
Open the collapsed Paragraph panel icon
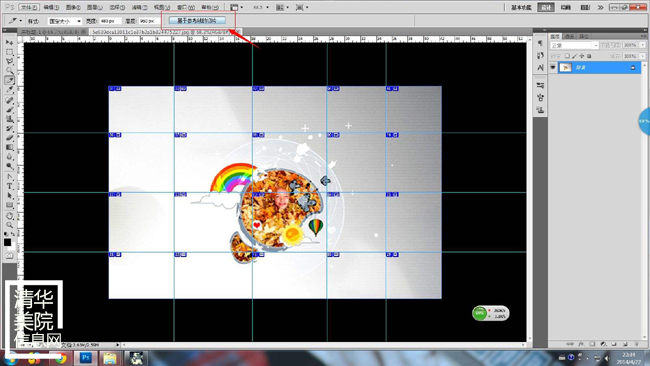[540, 43]
